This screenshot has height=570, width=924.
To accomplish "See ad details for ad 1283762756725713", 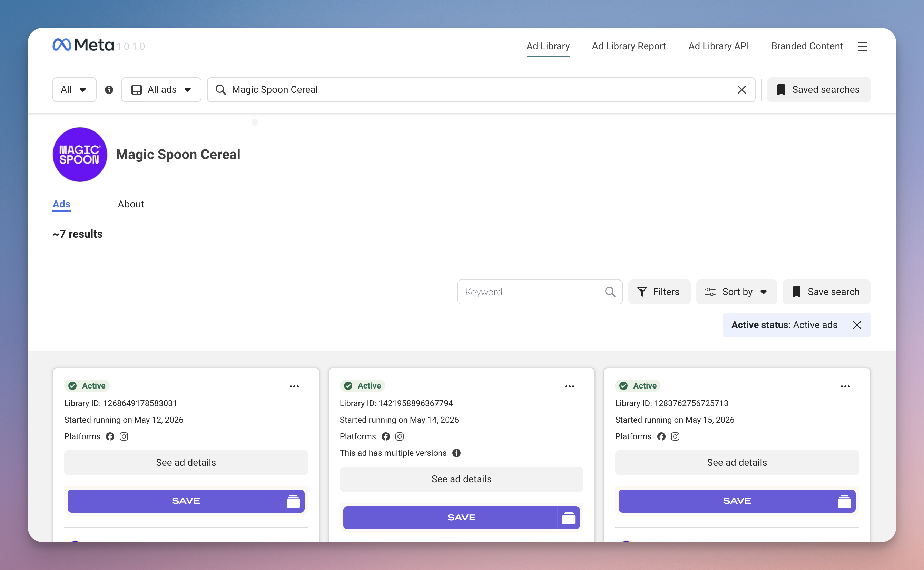I will click(737, 463).
